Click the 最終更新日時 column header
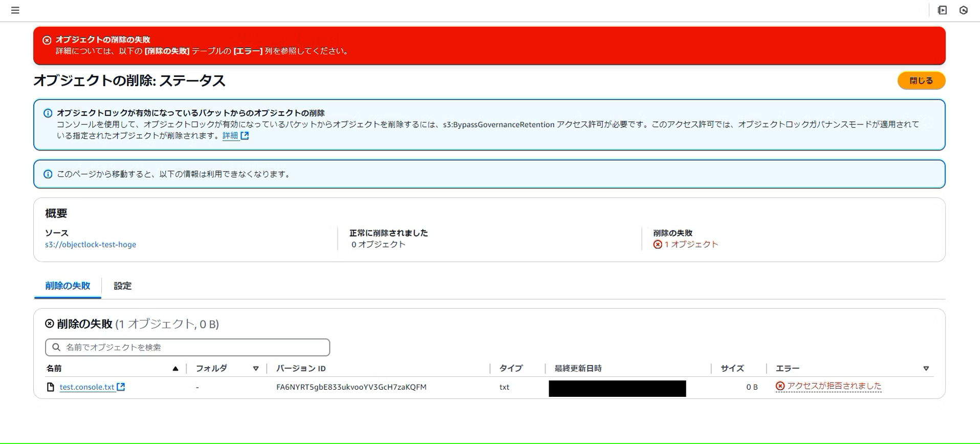980x444 pixels. [578, 369]
